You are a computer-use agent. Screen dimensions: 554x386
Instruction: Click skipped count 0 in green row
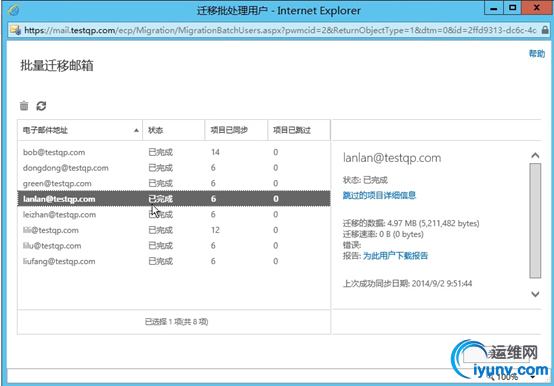point(276,183)
